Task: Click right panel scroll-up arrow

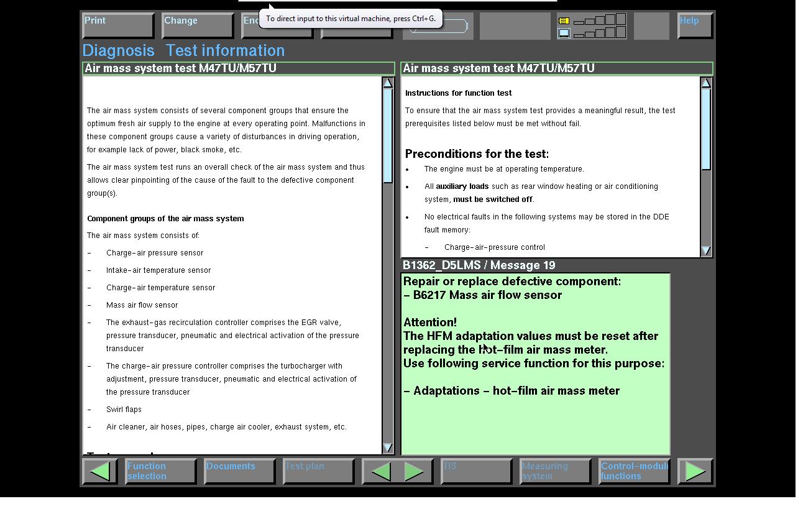Action: pyautogui.click(x=706, y=83)
